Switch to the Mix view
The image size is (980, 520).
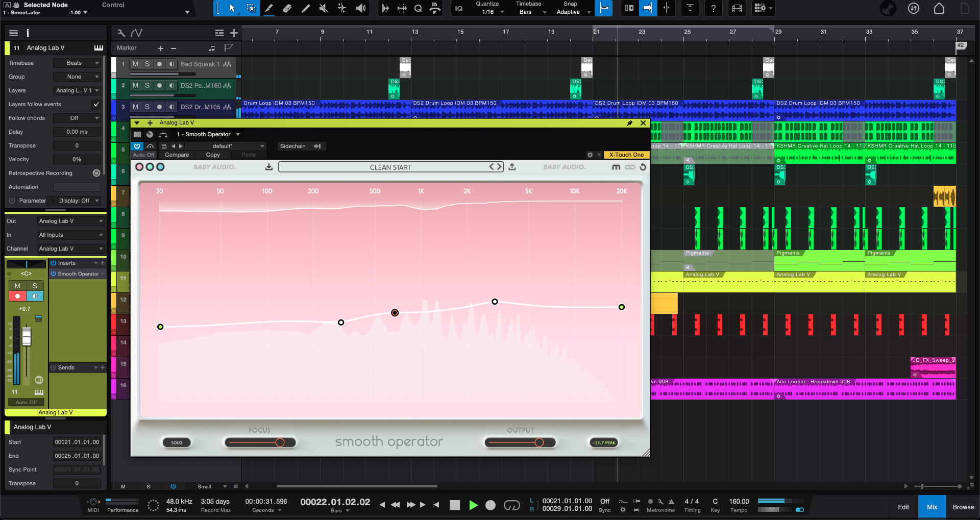(x=932, y=507)
